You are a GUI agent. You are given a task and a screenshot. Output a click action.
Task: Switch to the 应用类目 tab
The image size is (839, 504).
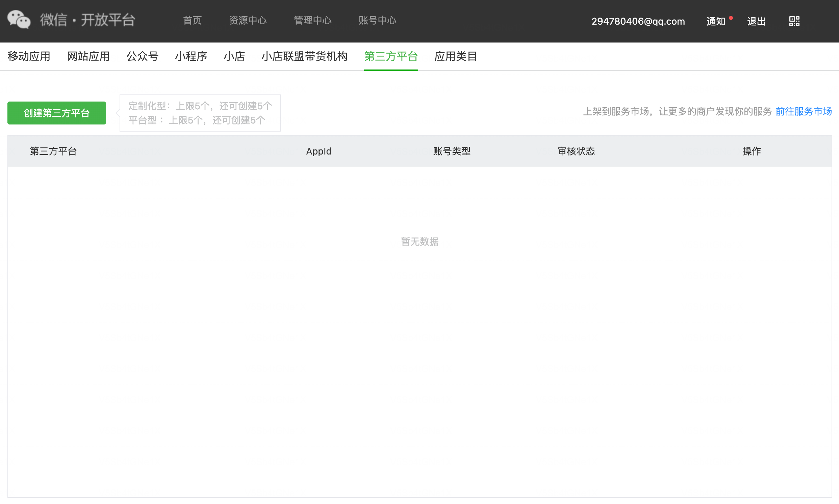pos(456,56)
